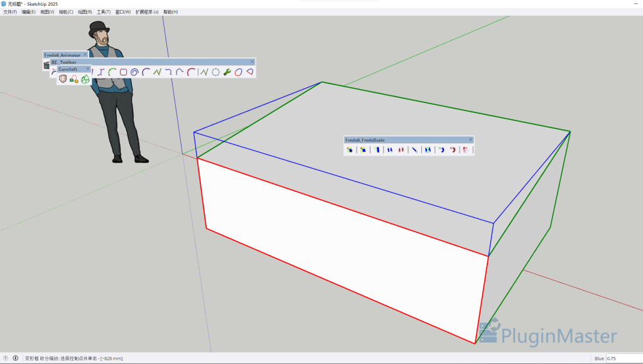Viewport: 643px width, 364px height.
Task: Toggle the info circle in the status bar
Action: point(16,356)
